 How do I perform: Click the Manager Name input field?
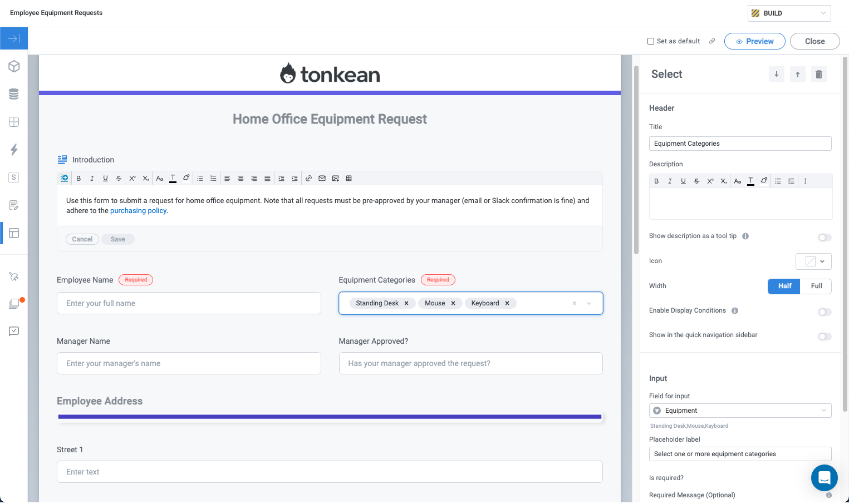click(189, 363)
